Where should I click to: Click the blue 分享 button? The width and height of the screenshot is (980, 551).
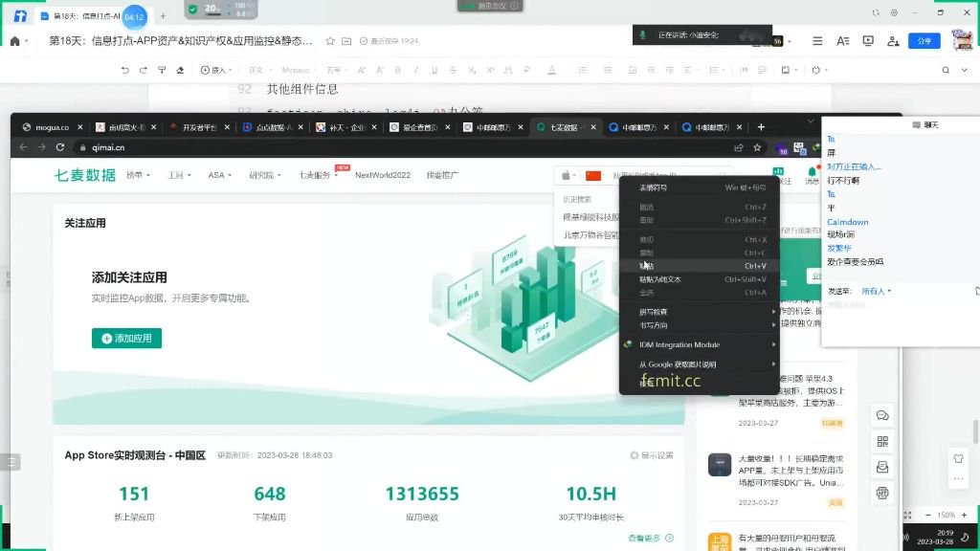(x=924, y=40)
